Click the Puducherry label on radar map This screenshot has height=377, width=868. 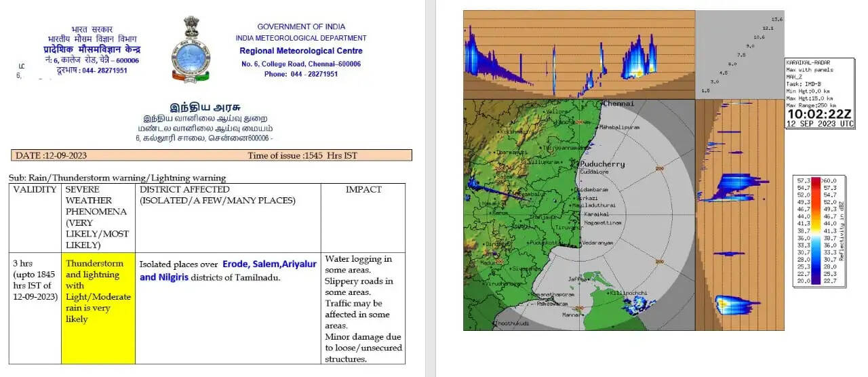pyautogui.click(x=601, y=164)
